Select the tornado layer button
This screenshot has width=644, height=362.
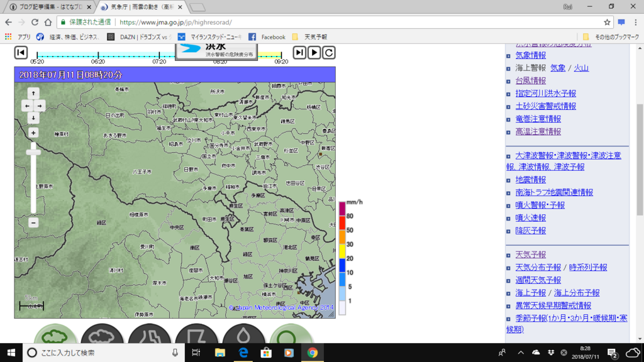pos(197,334)
